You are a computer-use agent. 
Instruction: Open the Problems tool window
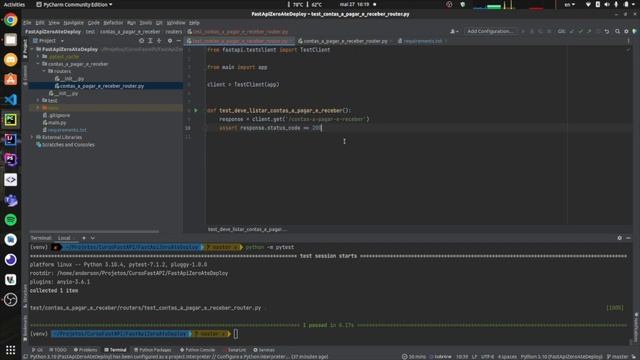click(x=85, y=350)
